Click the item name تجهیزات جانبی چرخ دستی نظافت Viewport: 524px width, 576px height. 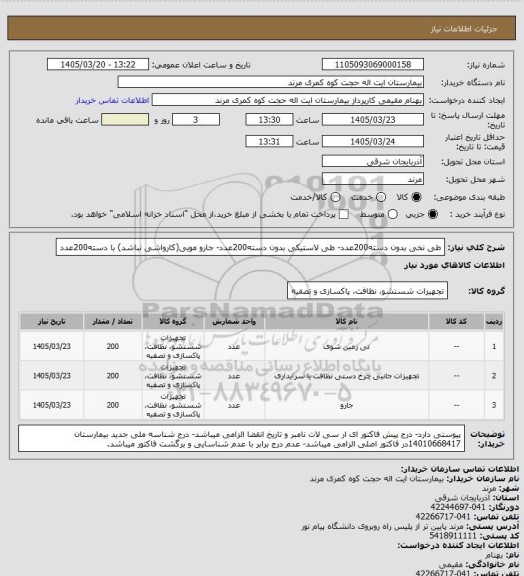[x=346, y=376]
